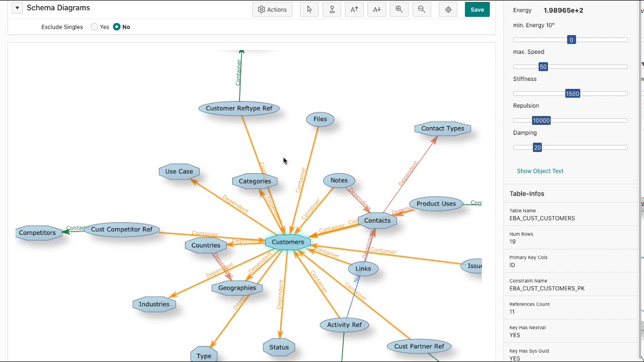The height and width of the screenshot is (362, 644).
Task: Select the Links node
Action: 363,268
